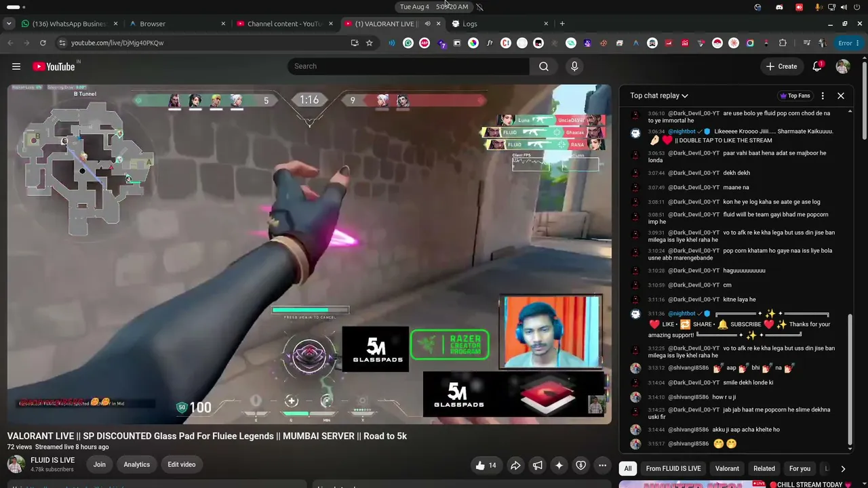Close the Top chat replay panel
Viewport: 868px width, 488px height.
point(841,96)
